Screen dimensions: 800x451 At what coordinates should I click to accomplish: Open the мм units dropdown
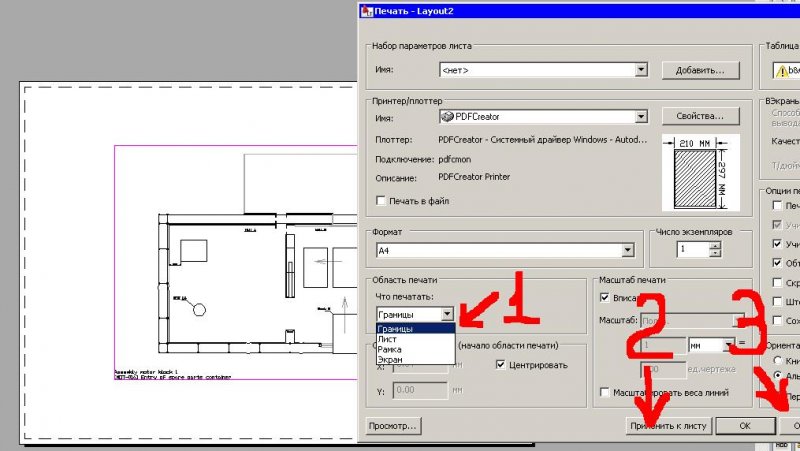[712, 345]
